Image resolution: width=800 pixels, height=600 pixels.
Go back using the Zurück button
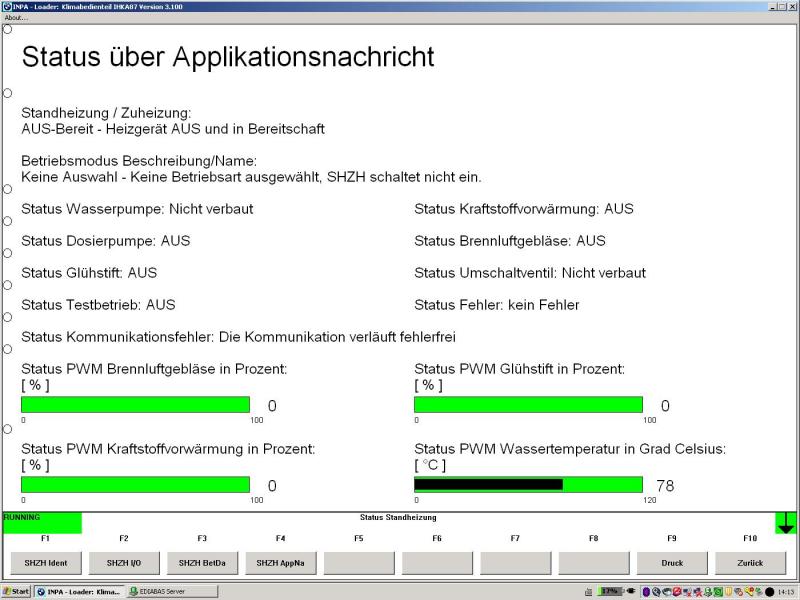pos(750,563)
